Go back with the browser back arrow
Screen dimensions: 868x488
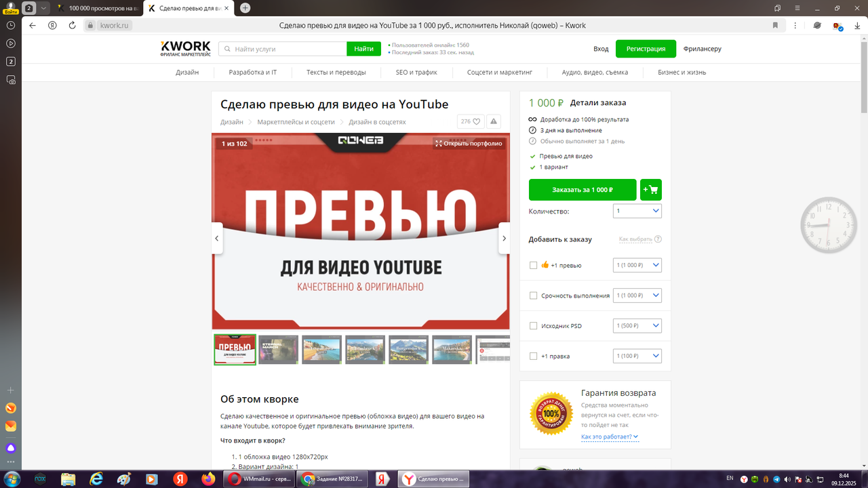click(x=32, y=26)
